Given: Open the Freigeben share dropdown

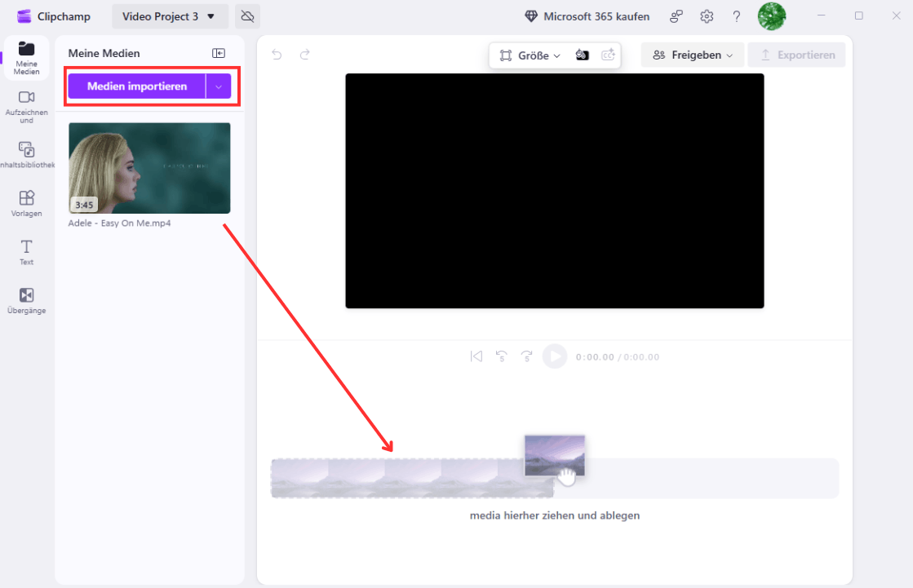Looking at the screenshot, I should [693, 55].
